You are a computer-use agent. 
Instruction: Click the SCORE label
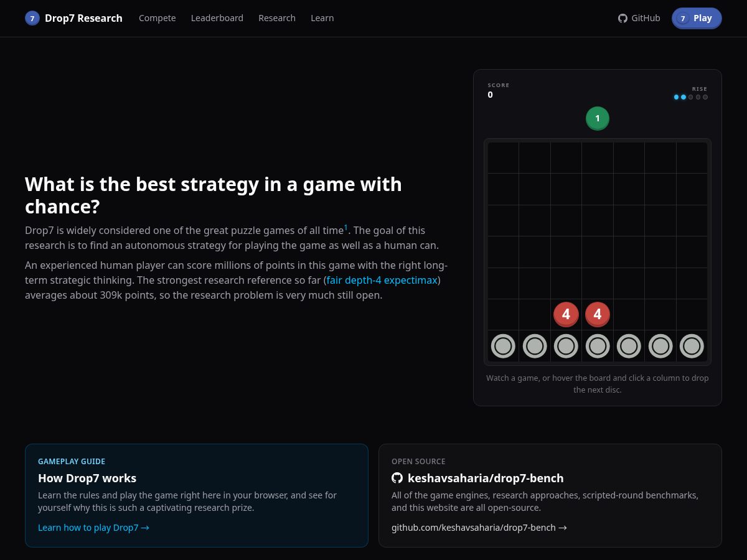[498, 85]
